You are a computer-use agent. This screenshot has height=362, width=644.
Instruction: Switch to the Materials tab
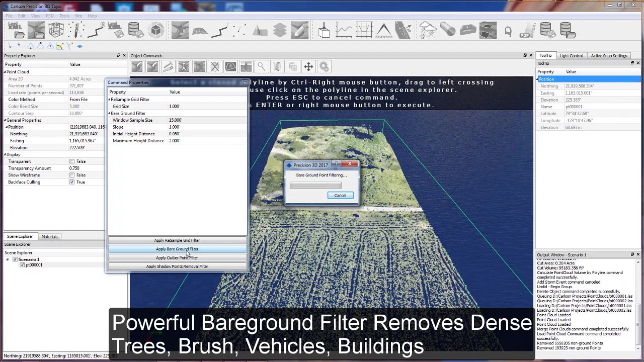click(x=49, y=236)
